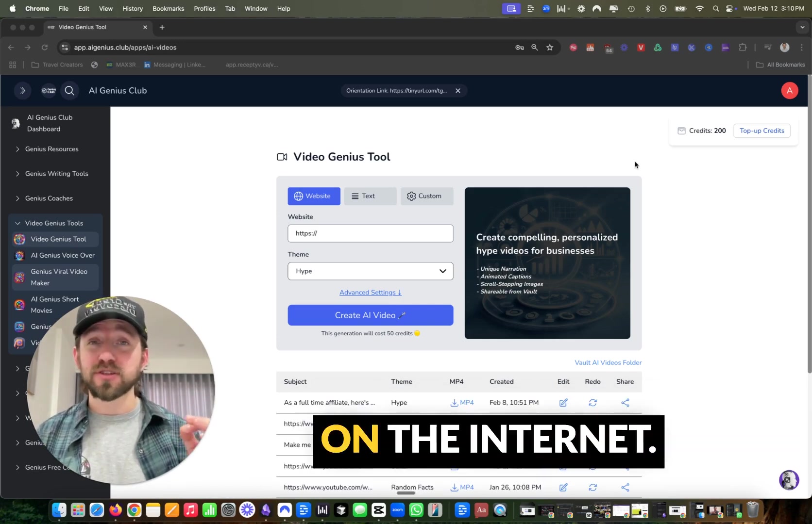Collapse Video Genius Tools section
Viewport: 812px width, 524px height.
click(54, 223)
